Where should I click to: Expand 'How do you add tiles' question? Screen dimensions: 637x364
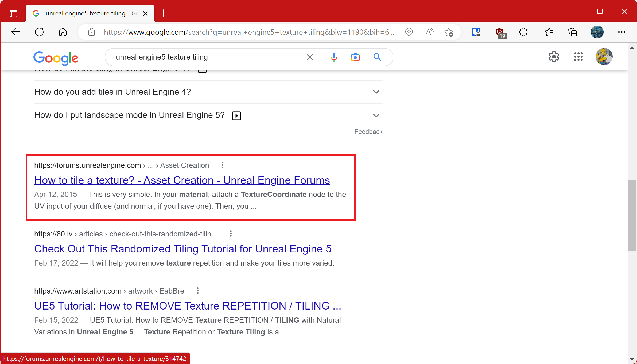coord(376,92)
